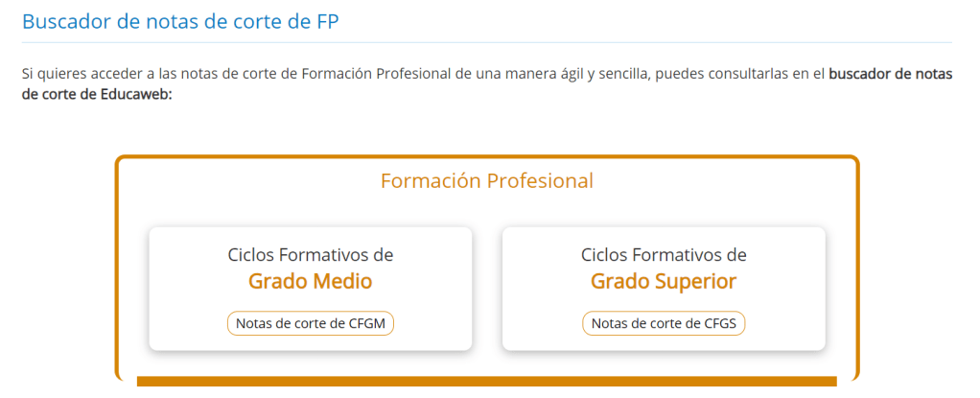This screenshot has width=980, height=398.
Task: Select the orange Grado Superior title
Action: (664, 281)
